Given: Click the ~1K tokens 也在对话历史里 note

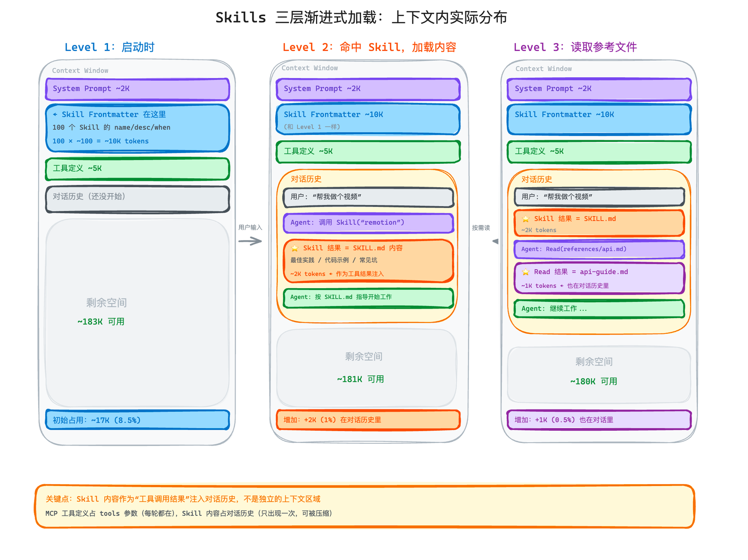Looking at the screenshot, I should click(x=565, y=286).
